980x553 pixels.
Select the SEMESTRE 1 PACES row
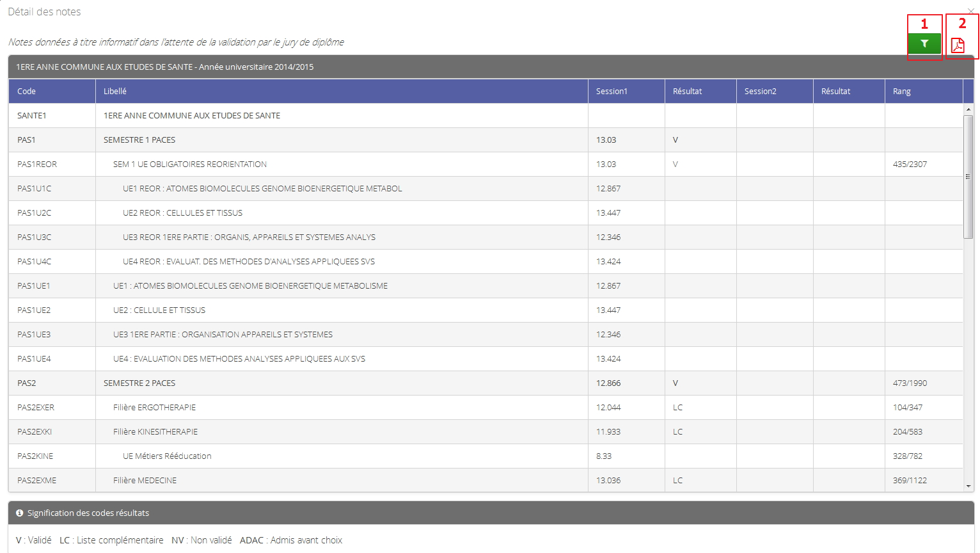coord(139,140)
